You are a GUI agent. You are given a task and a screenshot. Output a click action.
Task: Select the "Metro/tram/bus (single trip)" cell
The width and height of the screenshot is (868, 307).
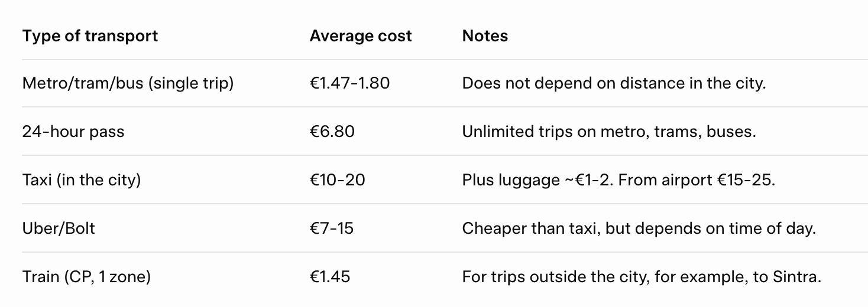click(x=128, y=83)
